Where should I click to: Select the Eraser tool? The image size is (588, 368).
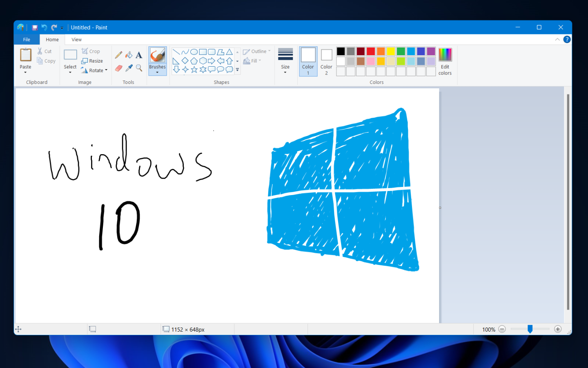click(x=118, y=68)
